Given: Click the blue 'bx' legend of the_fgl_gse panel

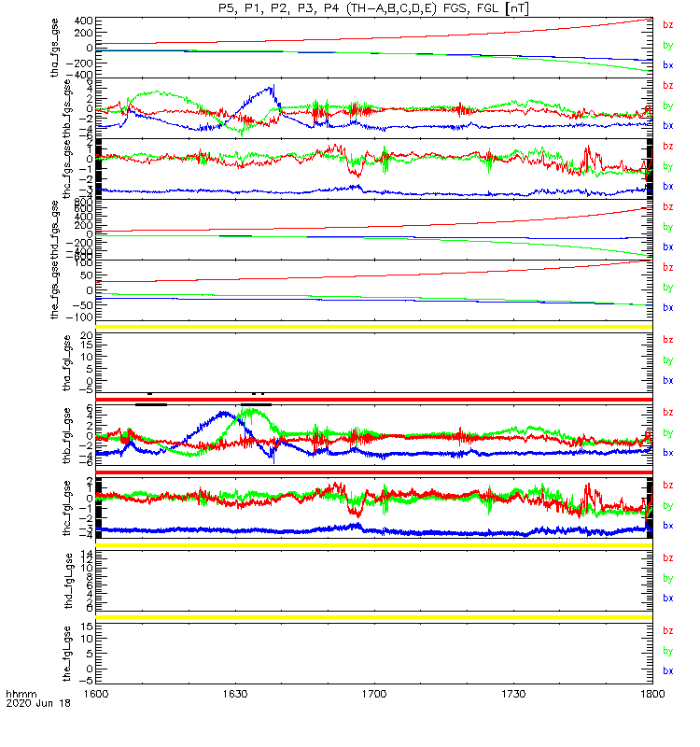Looking at the screenshot, I should point(668,670).
